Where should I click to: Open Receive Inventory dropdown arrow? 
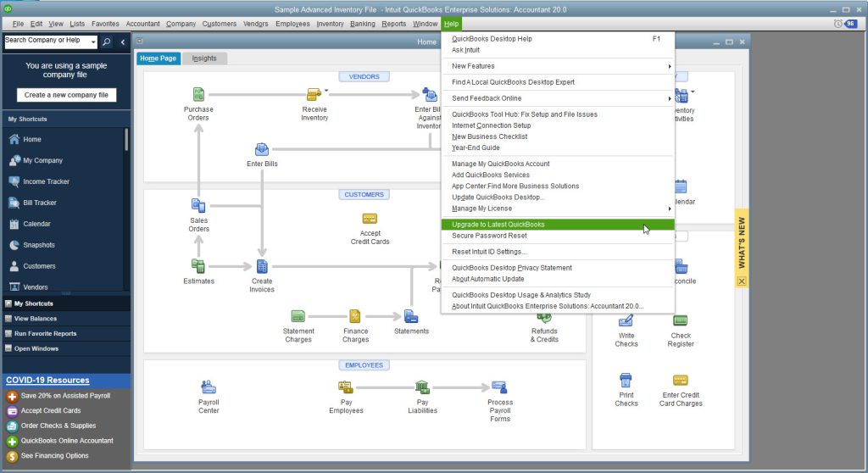click(326, 91)
